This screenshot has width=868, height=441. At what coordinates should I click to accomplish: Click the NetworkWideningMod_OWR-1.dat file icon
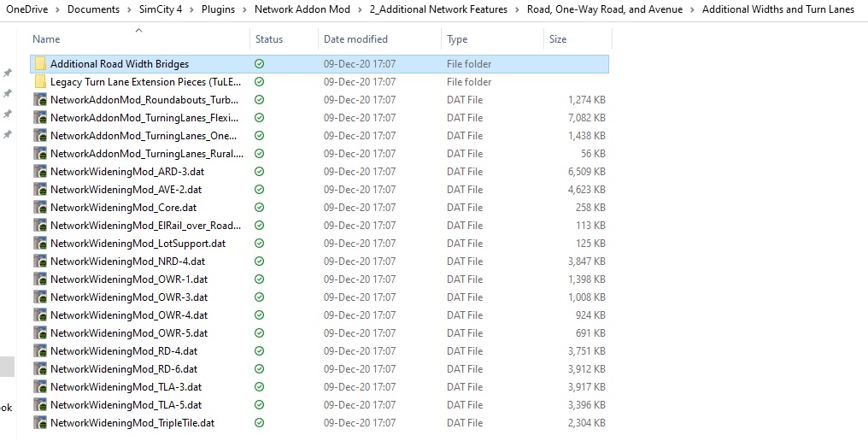click(40, 279)
